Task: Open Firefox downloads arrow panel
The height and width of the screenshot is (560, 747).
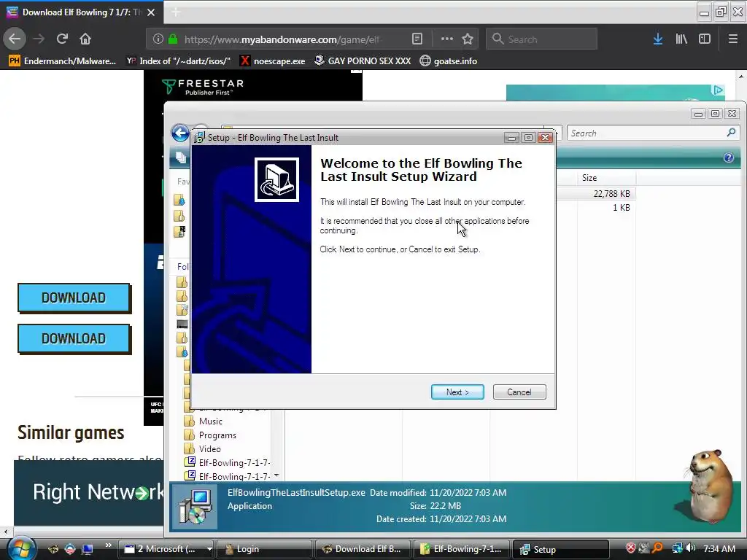Action: pyautogui.click(x=658, y=39)
